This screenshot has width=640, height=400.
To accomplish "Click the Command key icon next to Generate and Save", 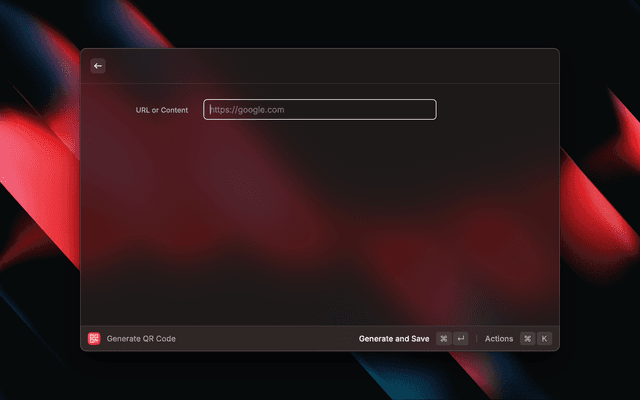I will coord(443,339).
